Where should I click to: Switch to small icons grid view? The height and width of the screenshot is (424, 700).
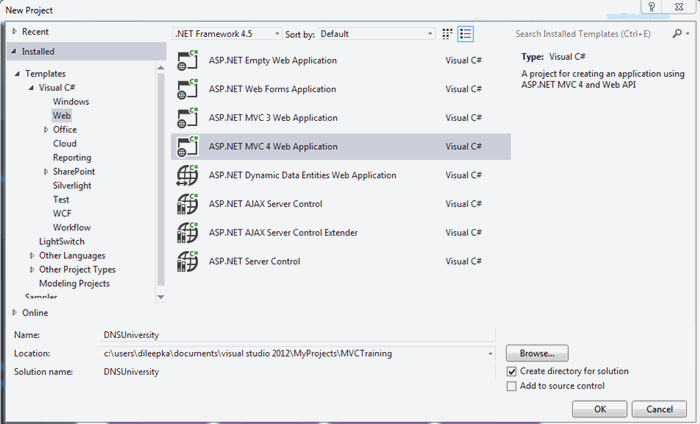447,34
